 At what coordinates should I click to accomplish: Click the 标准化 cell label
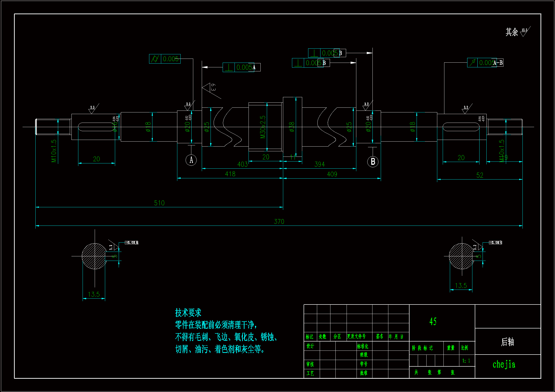point(362,346)
